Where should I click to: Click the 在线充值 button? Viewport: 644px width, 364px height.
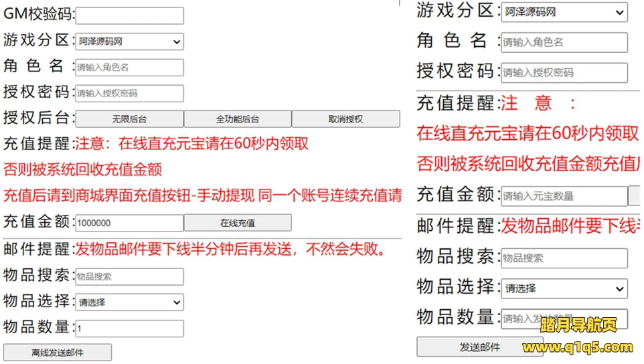(x=238, y=223)
